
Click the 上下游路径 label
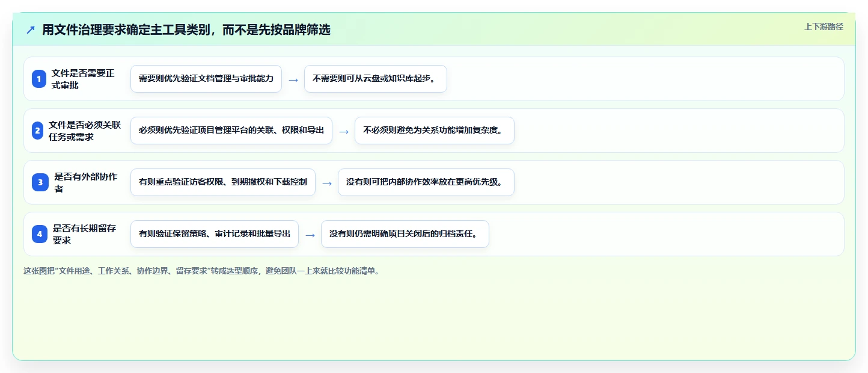(x=824, y=26)
